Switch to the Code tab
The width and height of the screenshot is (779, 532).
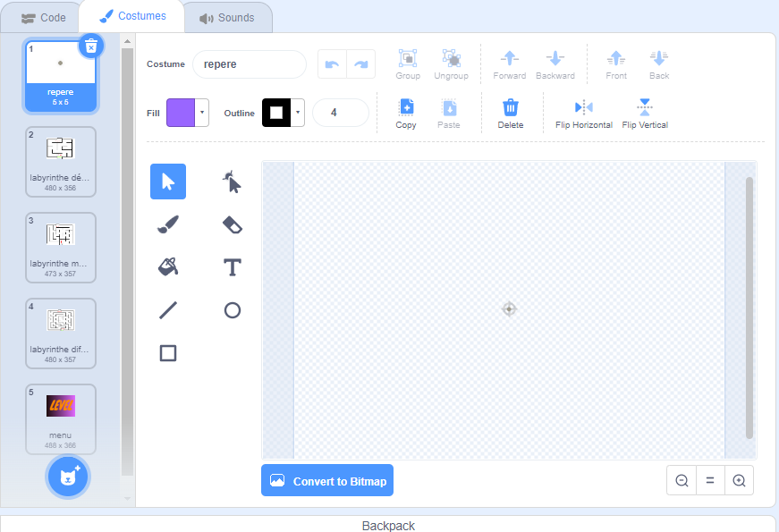coord(43,18)
